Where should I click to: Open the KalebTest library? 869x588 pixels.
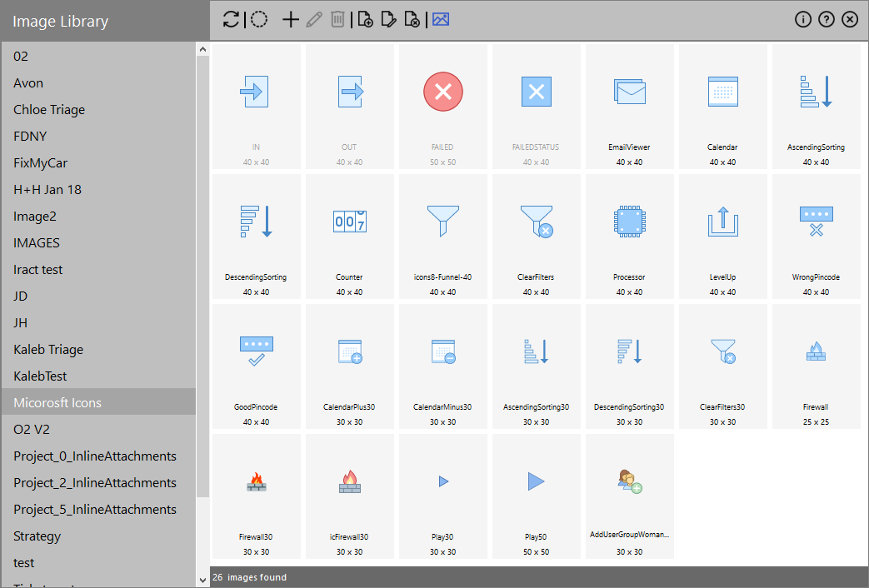tap(98, 375)
